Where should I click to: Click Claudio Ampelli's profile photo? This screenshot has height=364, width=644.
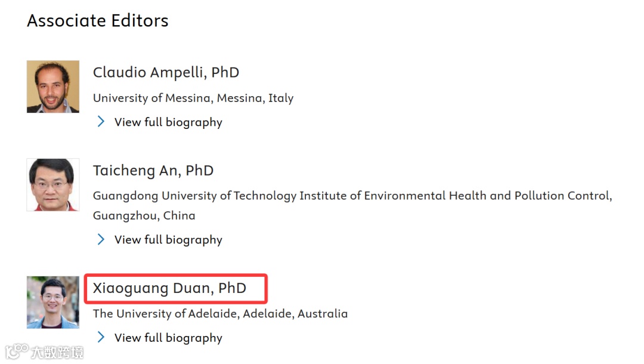click(x=53, y=87)
